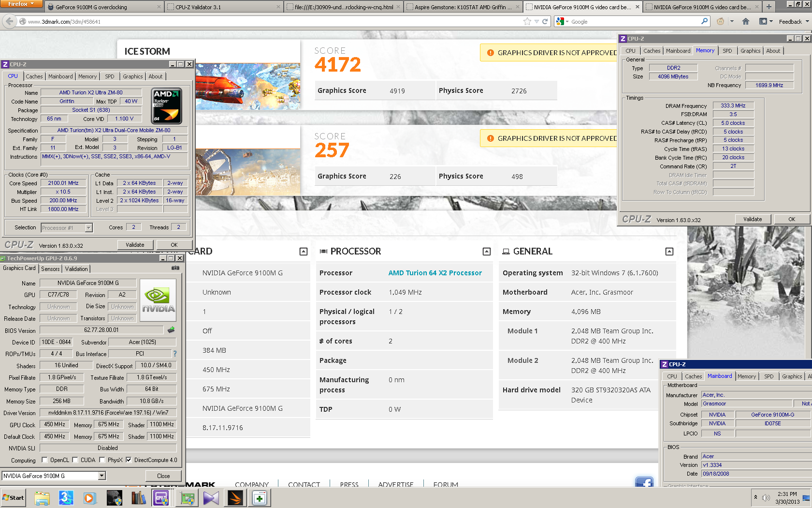This screenshot has height=508, width=812.
Task: Open AMD Turion 64 X2 Processor link
Action: (435, 273)
